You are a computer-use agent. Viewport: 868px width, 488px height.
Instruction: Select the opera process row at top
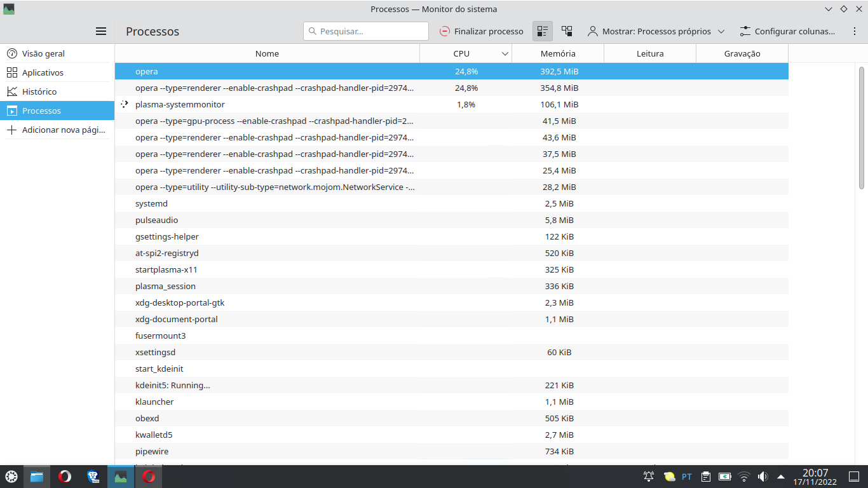point(452,71)
